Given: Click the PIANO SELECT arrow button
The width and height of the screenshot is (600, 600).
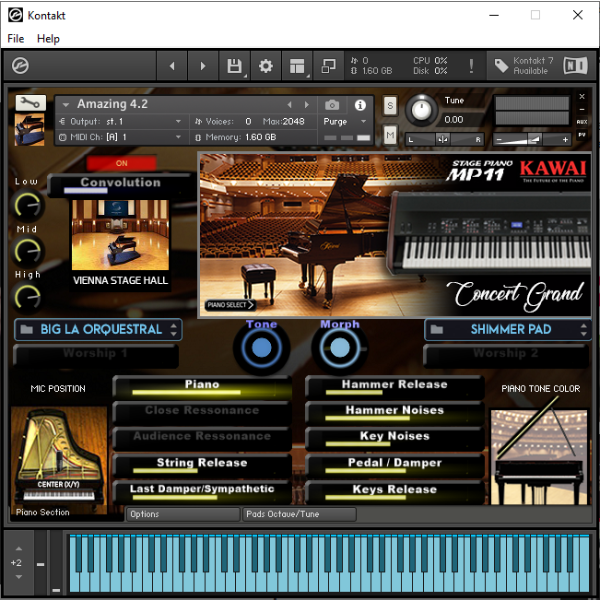Looking at the screenshot, I should (x=230, y=305).
